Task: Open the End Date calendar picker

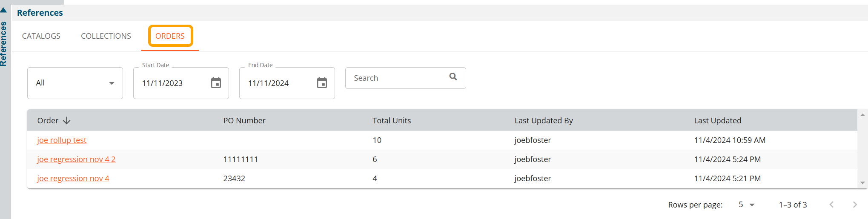Action: [322, 83]
